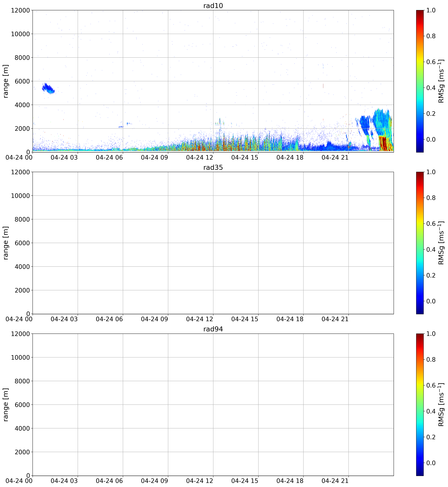The width and height of the screenshot is (448, 487).
Task: Click the 1.0 tick on the rad10 color bar
Action: pos(431,10)
